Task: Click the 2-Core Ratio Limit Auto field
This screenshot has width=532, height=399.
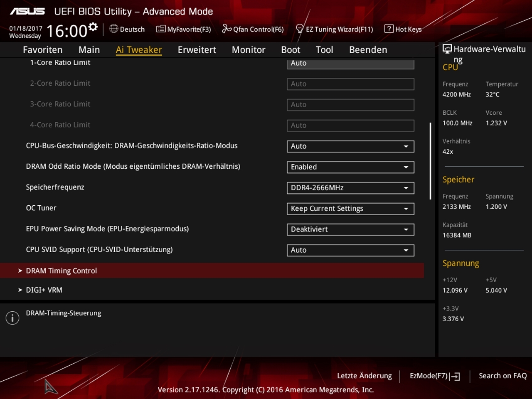Action: pyautogui.click(x=350, y=84)
